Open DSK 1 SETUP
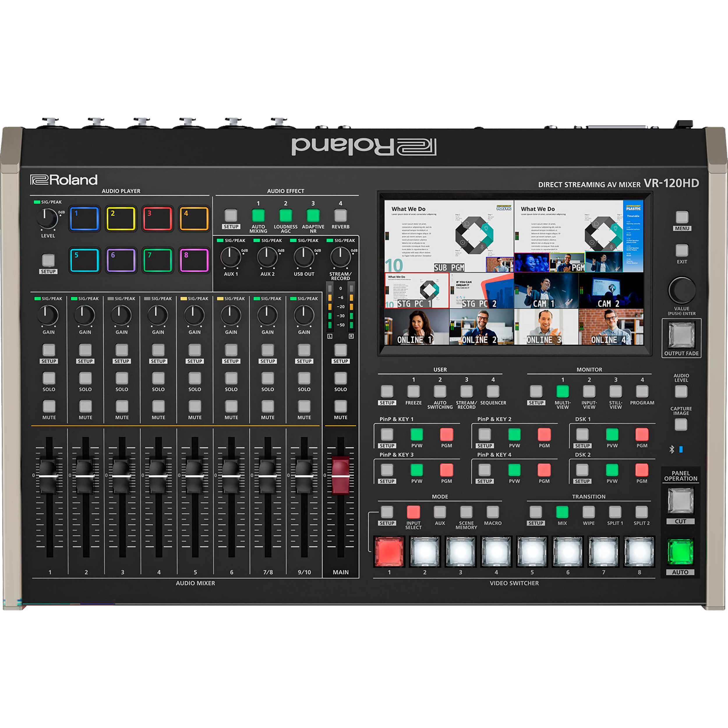This screenshot has height=728, width=728. tap(583, 434)
